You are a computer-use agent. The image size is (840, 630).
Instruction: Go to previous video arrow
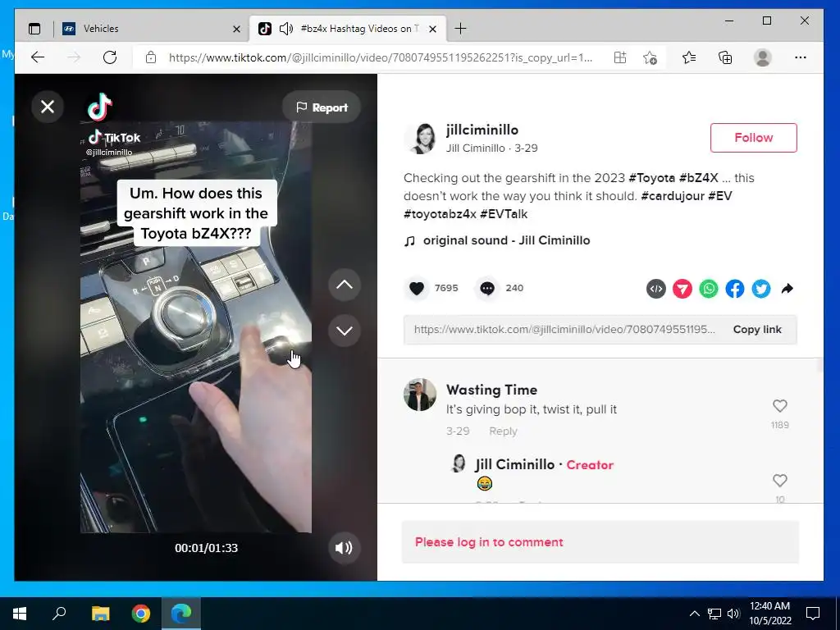pyautogui.click(x=345, y=285)
